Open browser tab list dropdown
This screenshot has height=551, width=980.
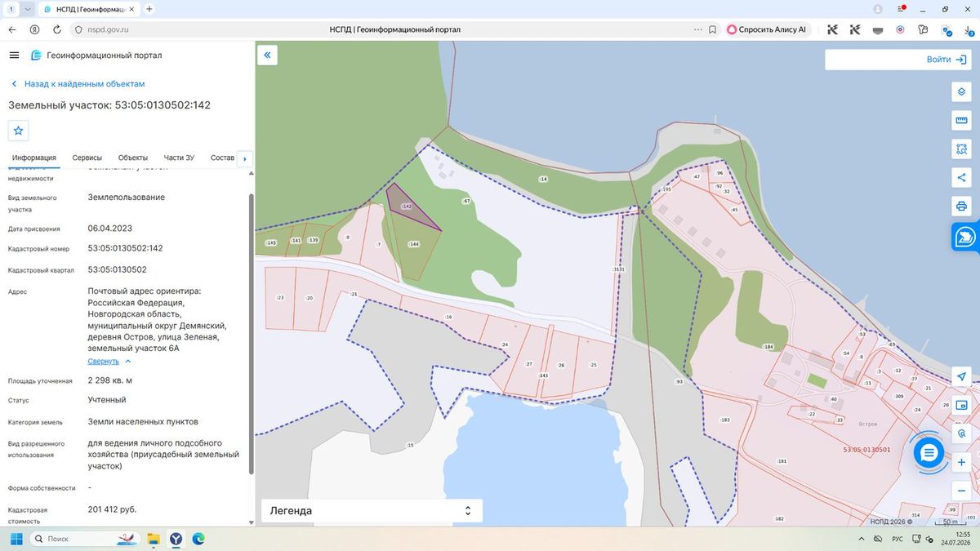[x=29, y=9]
